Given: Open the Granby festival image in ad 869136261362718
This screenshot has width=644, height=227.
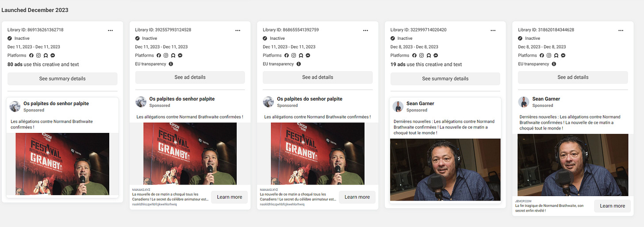Looking at the screenshot, I should point(62,164).
